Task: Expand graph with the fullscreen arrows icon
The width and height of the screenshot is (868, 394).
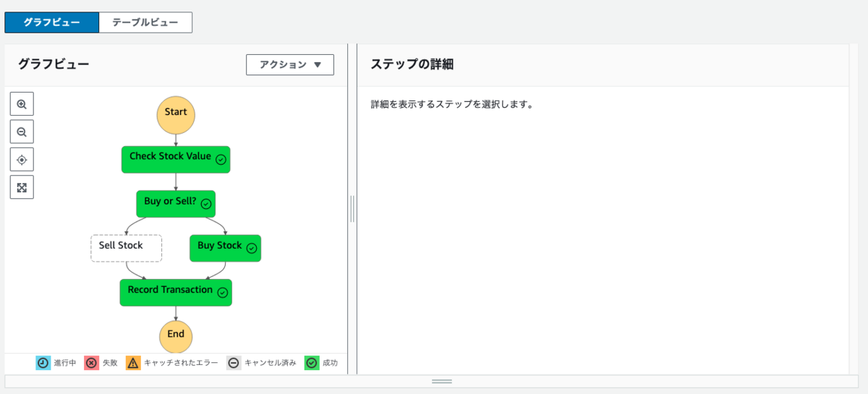Action: coord(22,187)
